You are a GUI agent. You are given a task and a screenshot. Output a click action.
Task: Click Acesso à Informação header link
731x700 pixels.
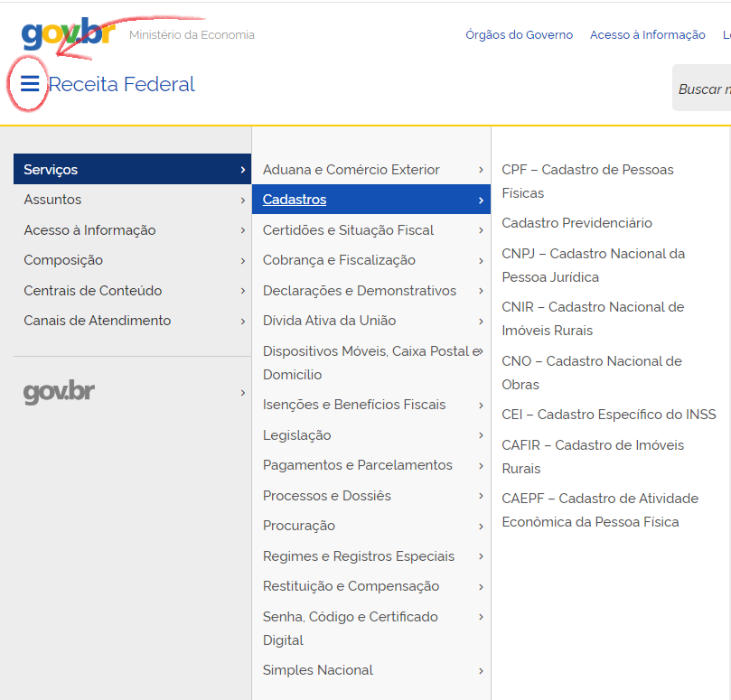point(647,35)
